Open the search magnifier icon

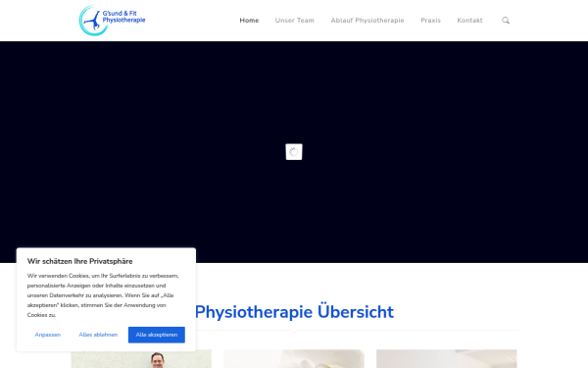pos(506,21)
